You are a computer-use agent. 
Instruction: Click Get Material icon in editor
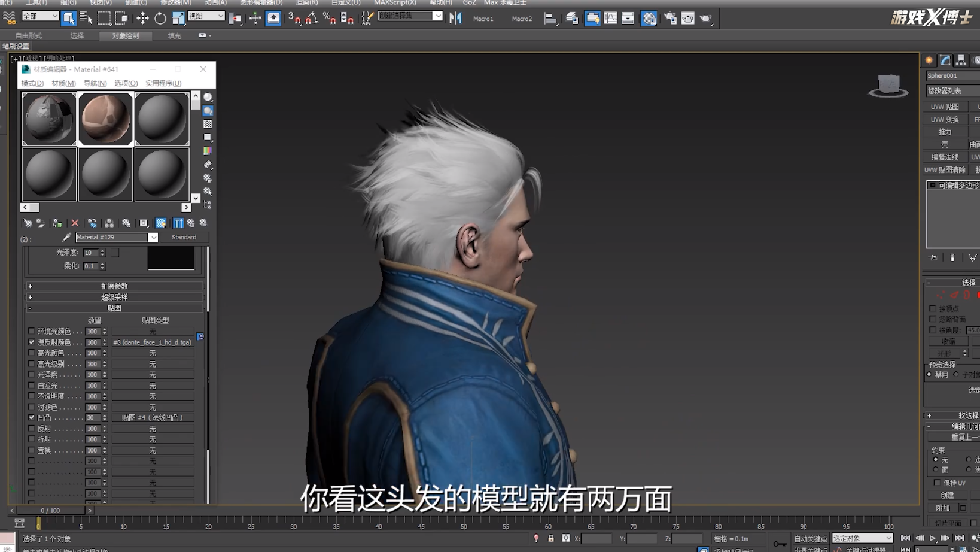point(28,223)
